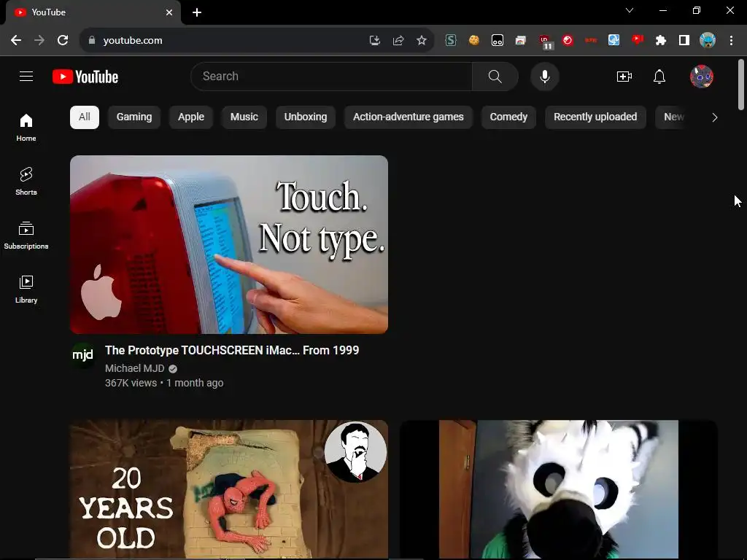This screenshot has height=560, width=747.
Task: Start voice search with microphone icon
Action: 544,76
